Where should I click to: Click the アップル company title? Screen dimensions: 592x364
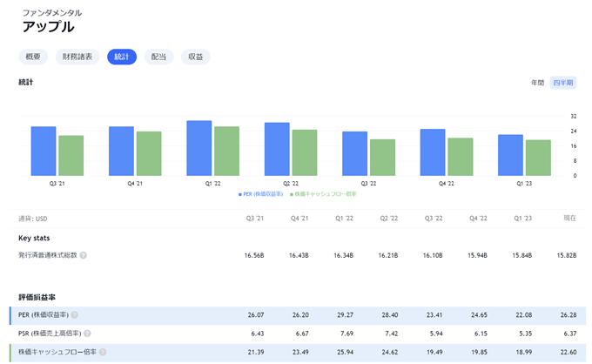pos(49,26)
